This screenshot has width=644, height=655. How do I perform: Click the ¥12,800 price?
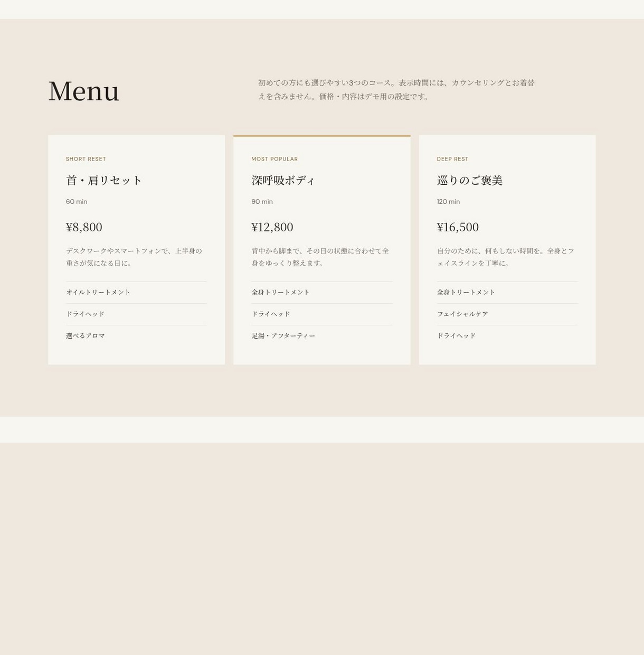pos(272,227)
